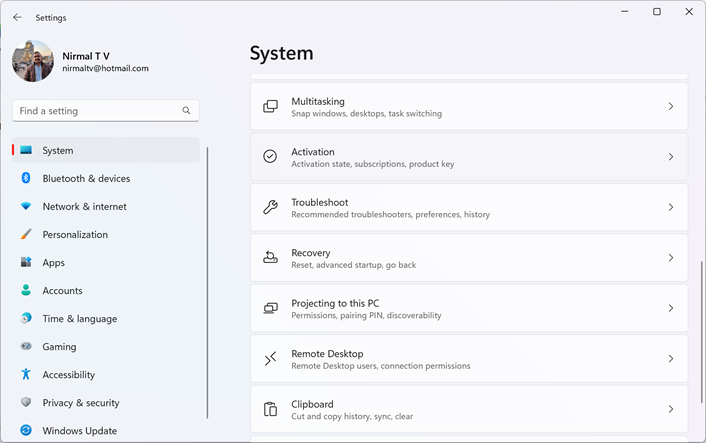The height and width of the screenshot is (443, 706).
Task: Maximize the Settings window
Action: [657, 11]
